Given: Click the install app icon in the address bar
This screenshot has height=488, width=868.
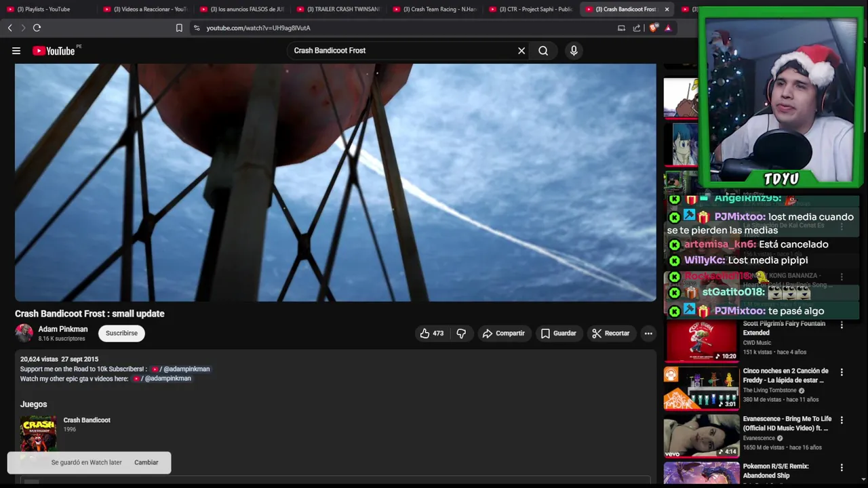Looking at the screenshot, I should point(621,28).
